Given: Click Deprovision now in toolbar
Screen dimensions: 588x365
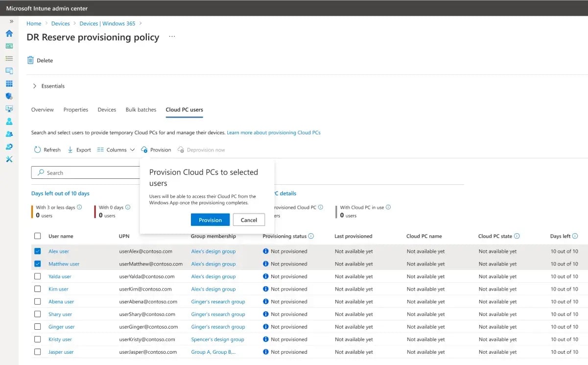Looking at the screenshot, I should click(201, 150).
